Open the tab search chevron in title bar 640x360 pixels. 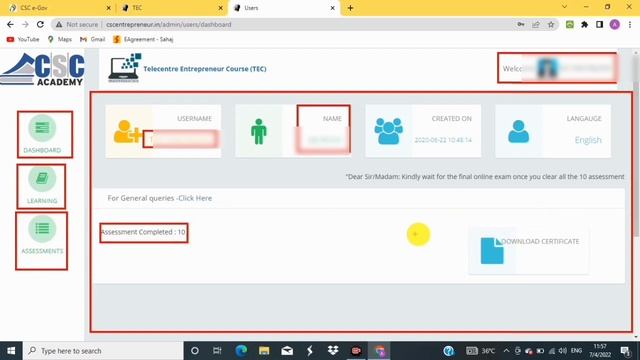pyautogui.click(x=564, y=7)
